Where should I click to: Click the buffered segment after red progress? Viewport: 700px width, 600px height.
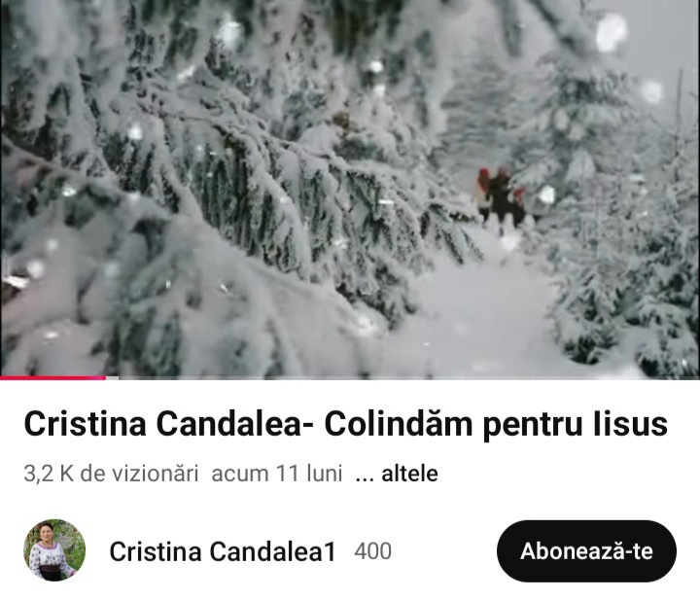(113, 377)
